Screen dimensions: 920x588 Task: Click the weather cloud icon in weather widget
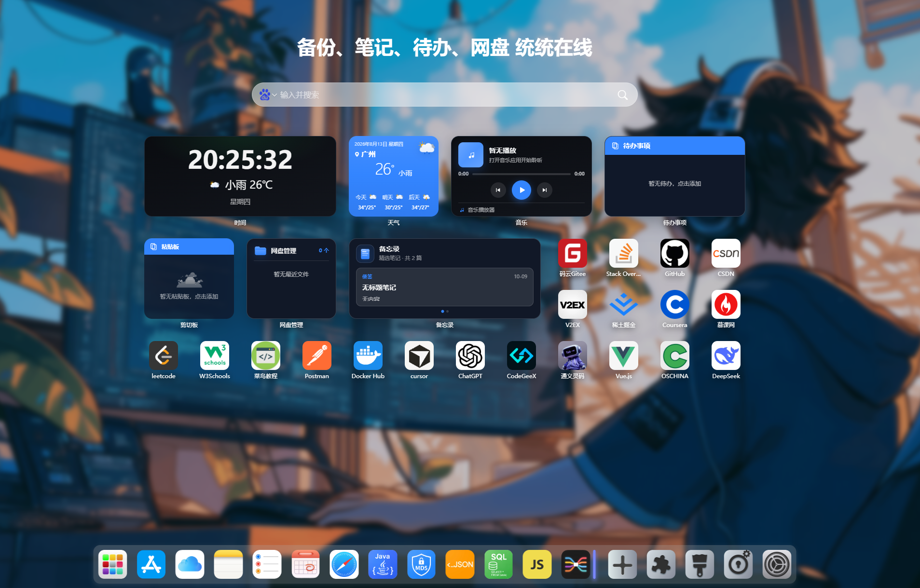[x=426, y=148]
